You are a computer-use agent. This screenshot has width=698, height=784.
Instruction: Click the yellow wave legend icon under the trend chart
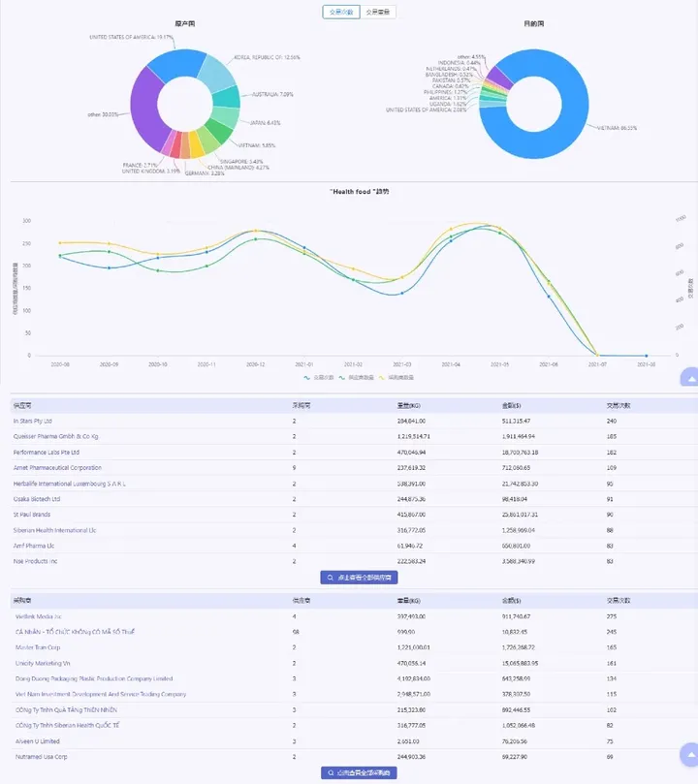click(x=382, y=378)
